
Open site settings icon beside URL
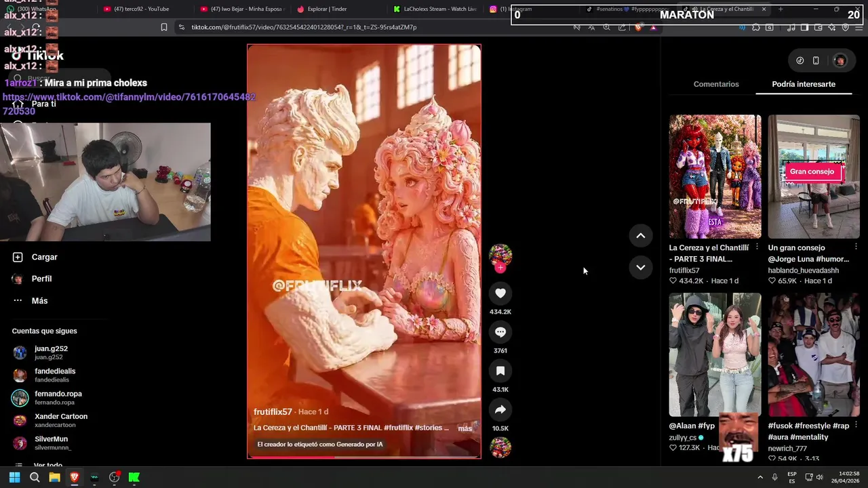coord(181,27)
